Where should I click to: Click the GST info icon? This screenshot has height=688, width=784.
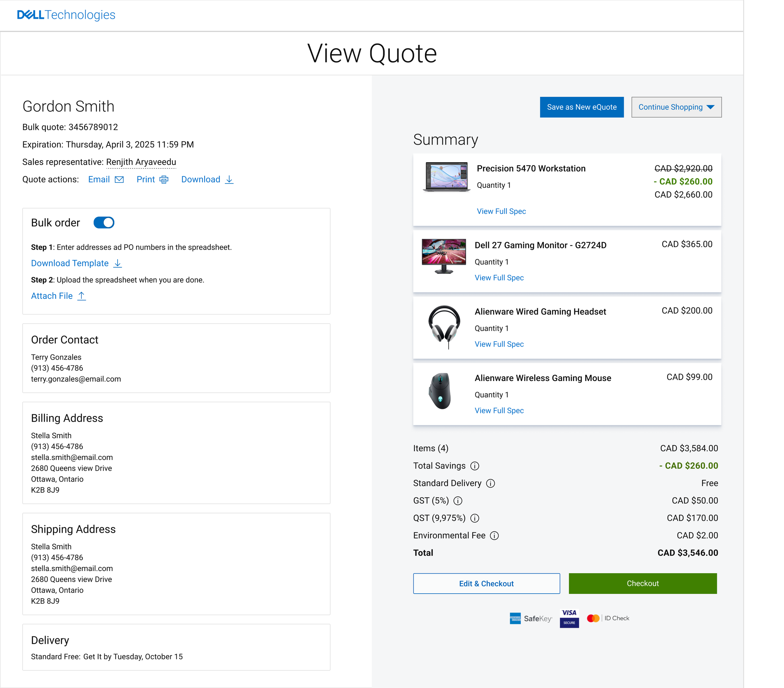click(458, 500)
